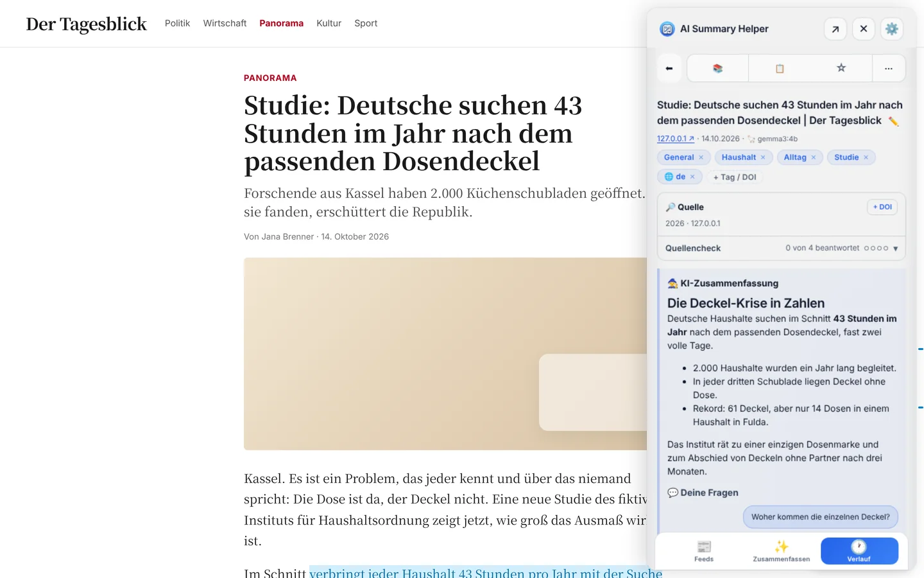Close the AI Summary Helper panel
Image resolution: width=924 pixels, height=578 pixels.
[864, 29]
